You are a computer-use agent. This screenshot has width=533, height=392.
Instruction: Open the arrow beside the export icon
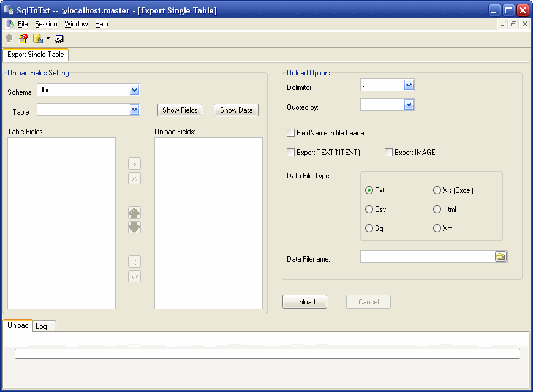tap(48, 39)
